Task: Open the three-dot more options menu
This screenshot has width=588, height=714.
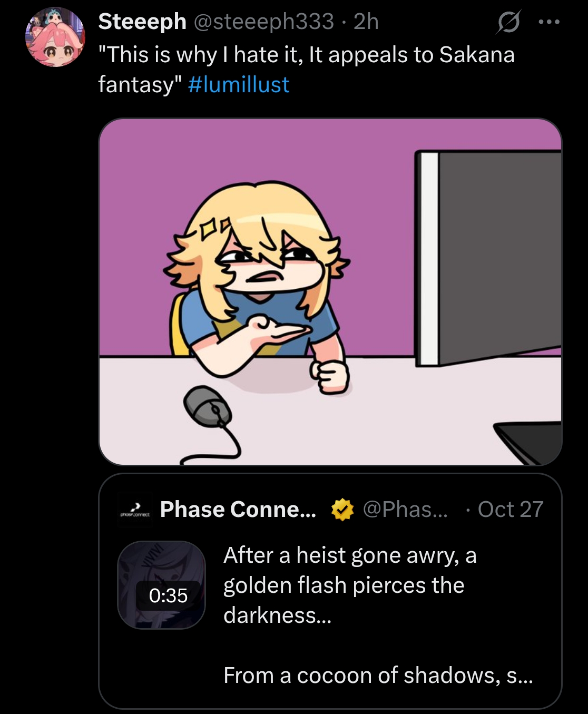Action: pyautogui.click(x=549, y=23)
